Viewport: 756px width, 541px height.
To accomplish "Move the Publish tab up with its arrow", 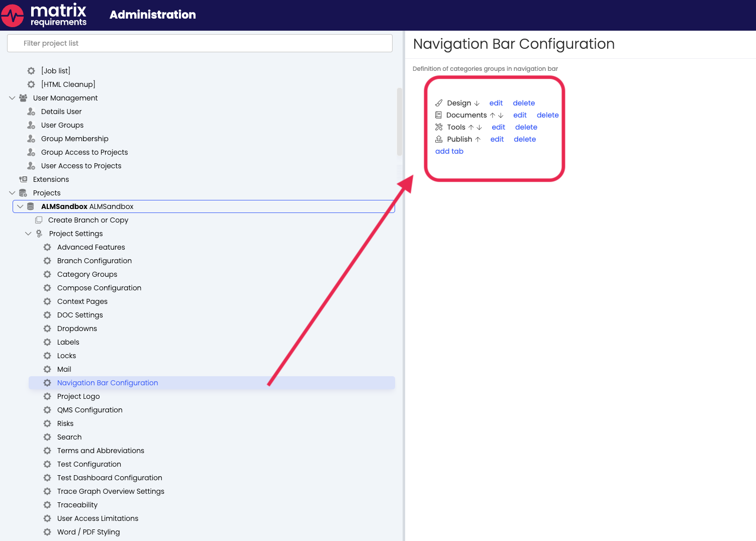I will (x=478, y=139).
